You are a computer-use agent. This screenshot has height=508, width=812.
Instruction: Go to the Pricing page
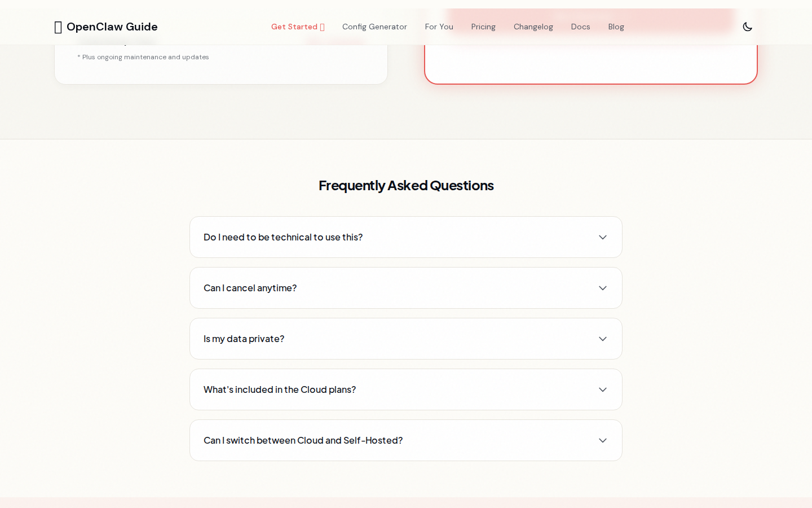click(483, 27)
